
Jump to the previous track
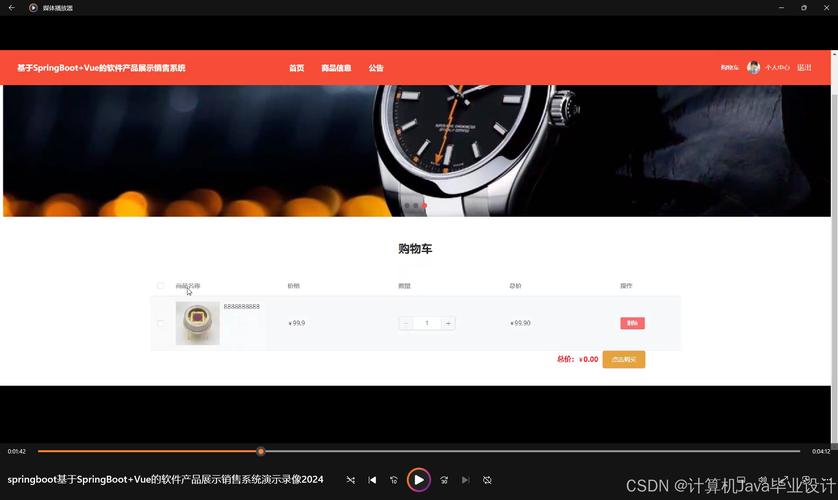pos(372,480)
